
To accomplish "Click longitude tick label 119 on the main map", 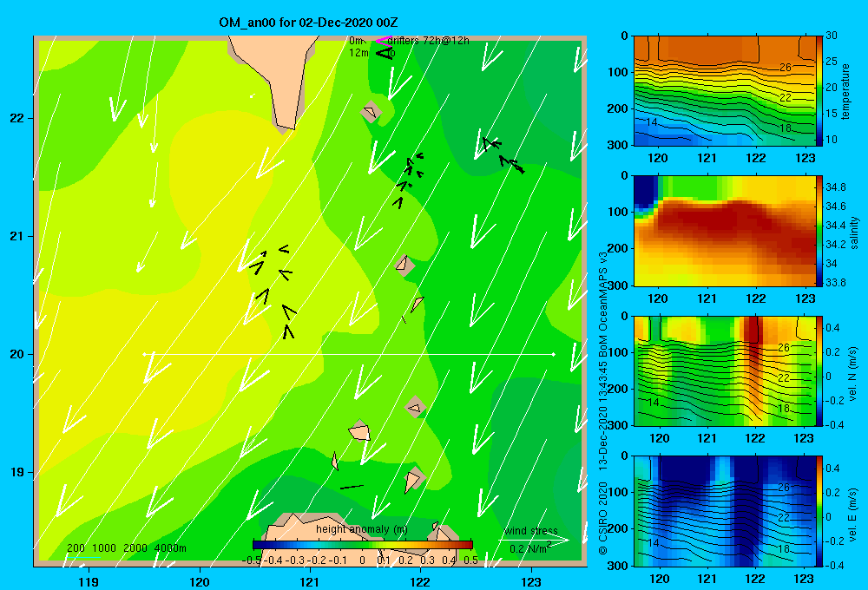I will point(89,581).
